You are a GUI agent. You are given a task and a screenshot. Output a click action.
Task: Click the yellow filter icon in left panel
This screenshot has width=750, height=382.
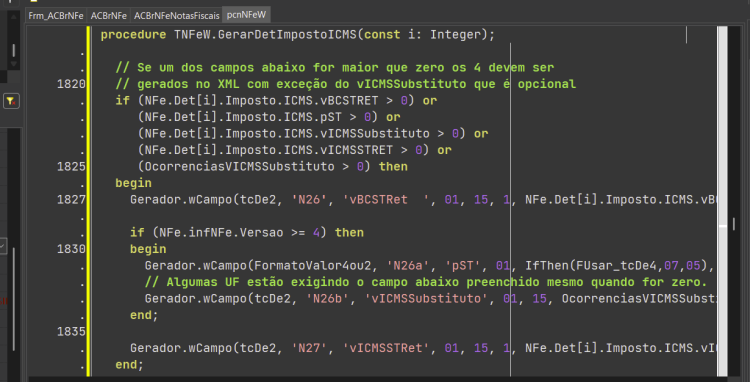pos(11,101)
